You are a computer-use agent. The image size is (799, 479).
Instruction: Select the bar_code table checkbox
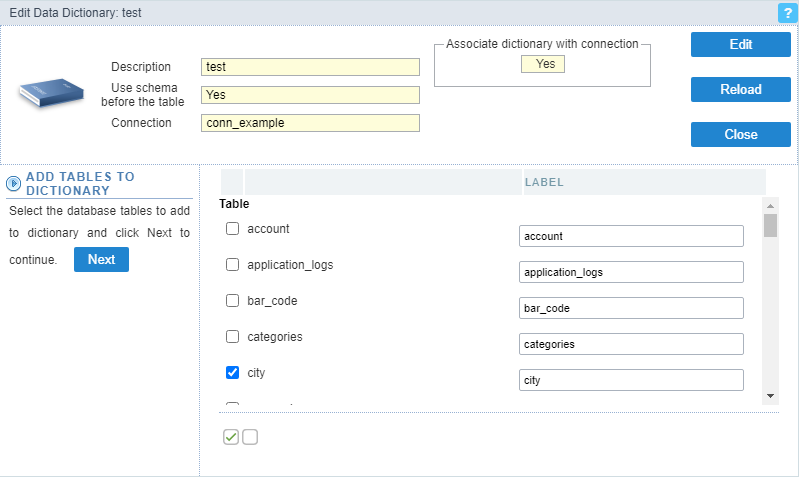pyautogui.click(x=232, y=301)
